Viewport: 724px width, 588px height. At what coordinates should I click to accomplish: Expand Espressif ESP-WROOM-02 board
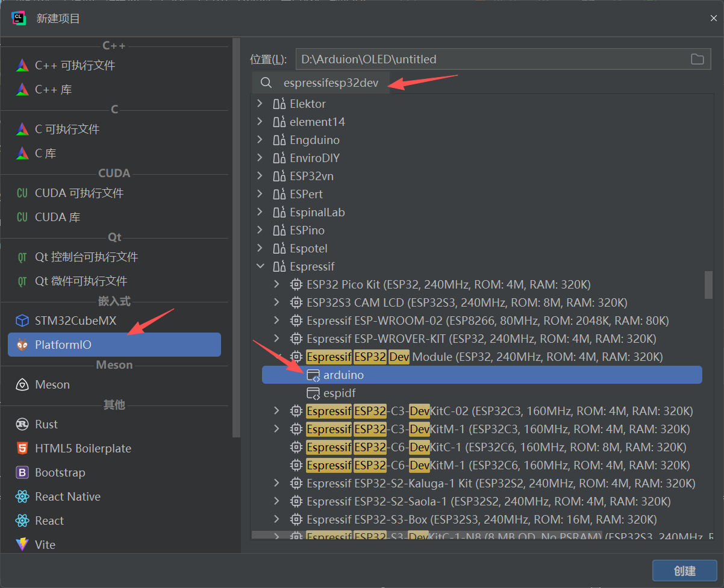click(x=276, y=321)
